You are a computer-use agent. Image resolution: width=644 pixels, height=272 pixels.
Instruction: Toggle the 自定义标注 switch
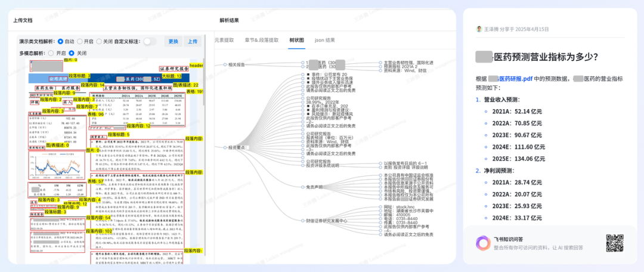[x=150, y=42]
